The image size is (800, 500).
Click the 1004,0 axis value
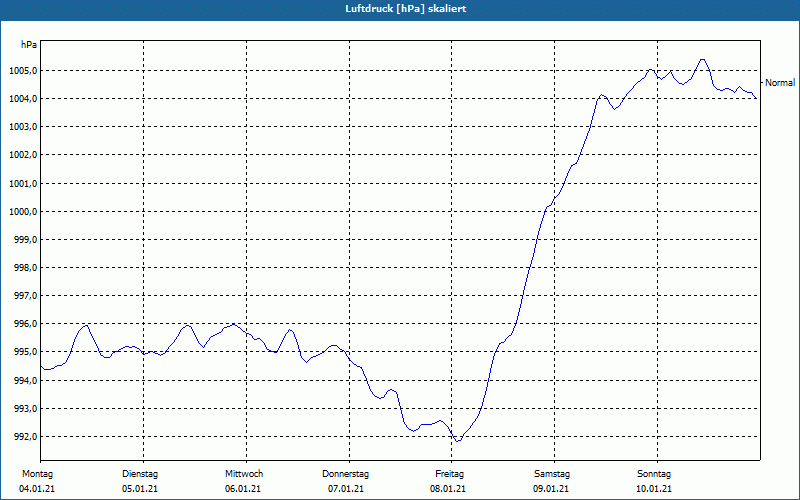23,98
